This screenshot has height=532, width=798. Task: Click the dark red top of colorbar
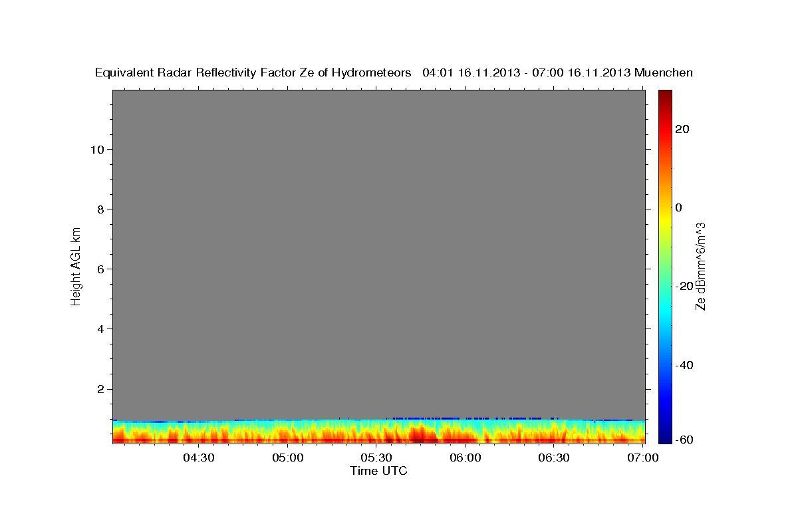click(665, 94)
